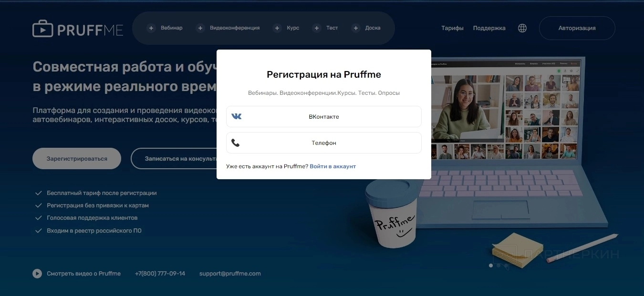Click the Войти в аккаунт link
The width and height of the screenshot is (644, 296).
(332, 166)
